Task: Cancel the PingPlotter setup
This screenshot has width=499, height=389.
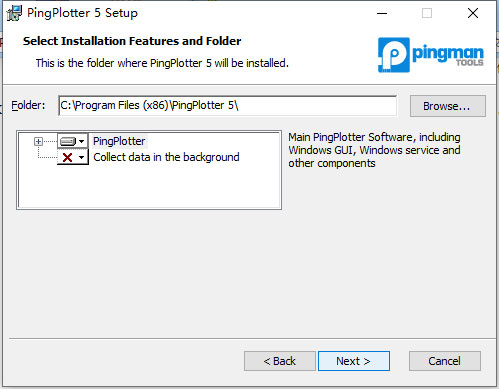Action: pos(445,361)
